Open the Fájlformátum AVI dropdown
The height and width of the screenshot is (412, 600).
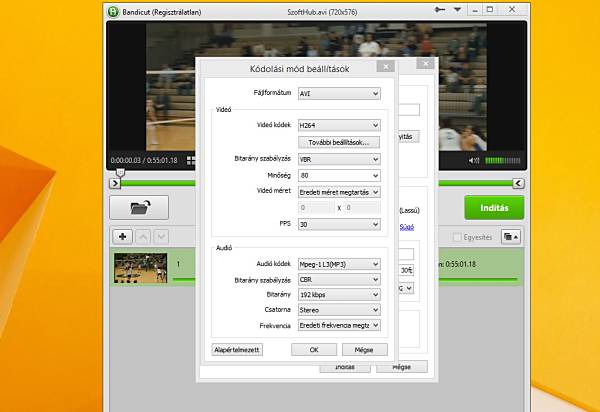pos(339,93)
